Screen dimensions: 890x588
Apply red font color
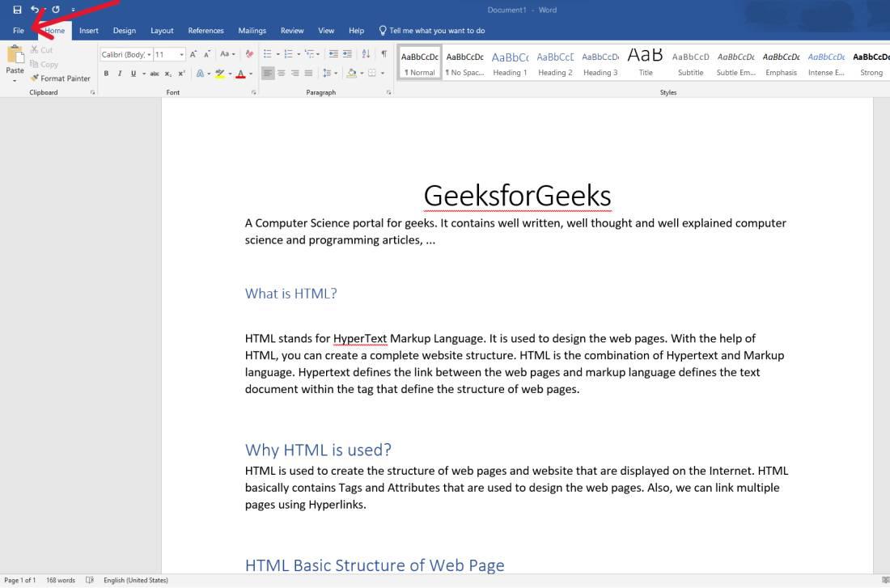(240, 74)
